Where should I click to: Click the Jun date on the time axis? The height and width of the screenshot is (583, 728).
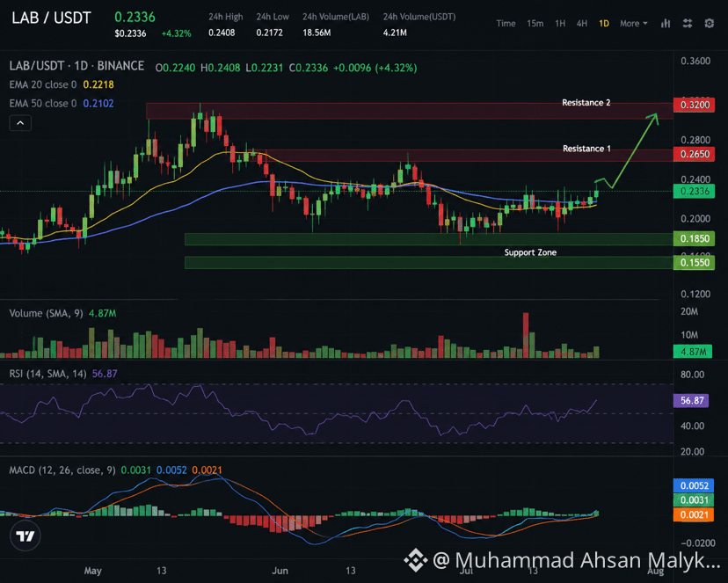(280, 571)
